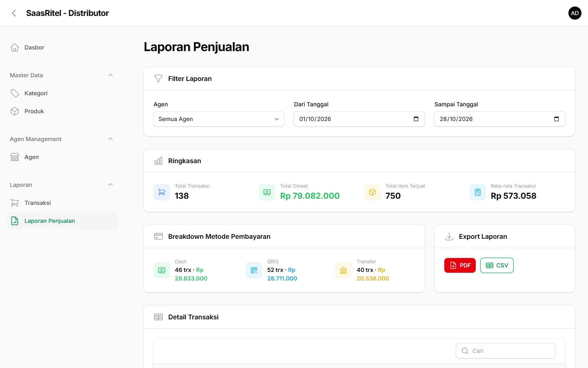
Task: Click the Rata-rata Transaksi receipt icon
Action: pos(478,192)
